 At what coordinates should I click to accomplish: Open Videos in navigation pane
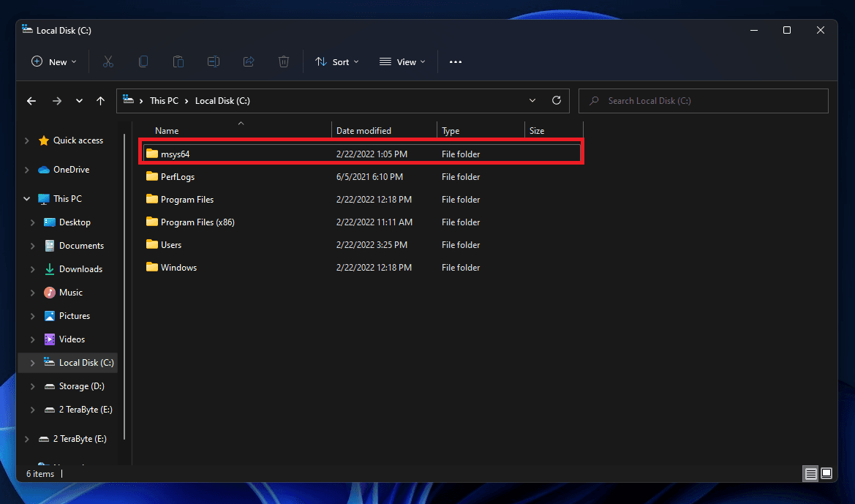tap(72, 339)
